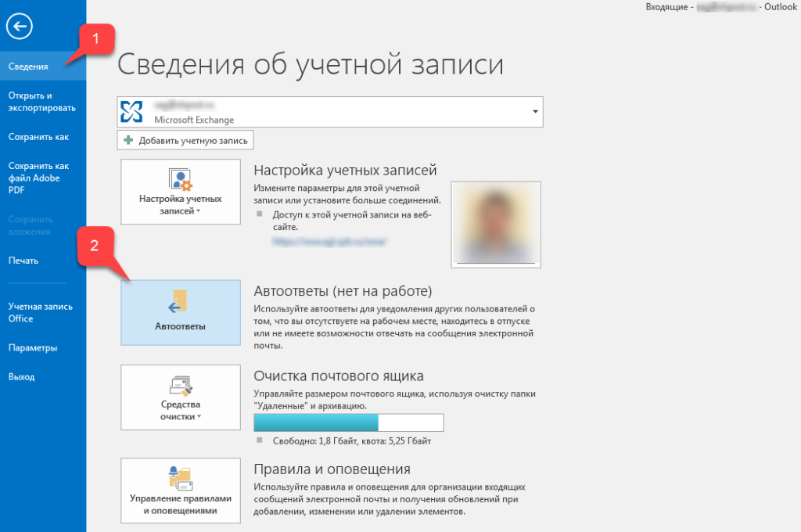Click the Свободно: 1,8 Гбайт quota text
This screenshot has width=801, height=532.
tap(352, 441)
